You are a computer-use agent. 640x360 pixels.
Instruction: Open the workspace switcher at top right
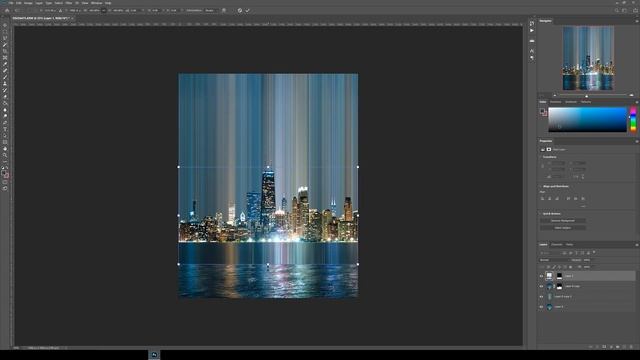click(x=624, y=11)
